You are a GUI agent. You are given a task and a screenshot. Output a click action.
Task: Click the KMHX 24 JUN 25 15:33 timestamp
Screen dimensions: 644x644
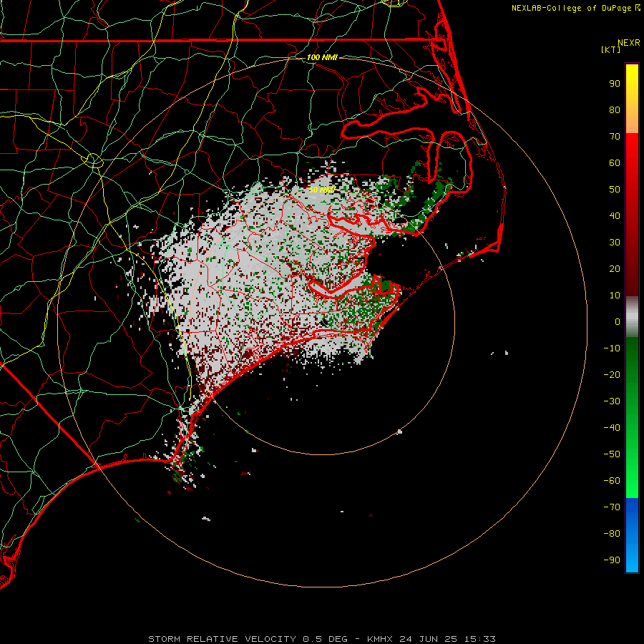click(431, 639)
